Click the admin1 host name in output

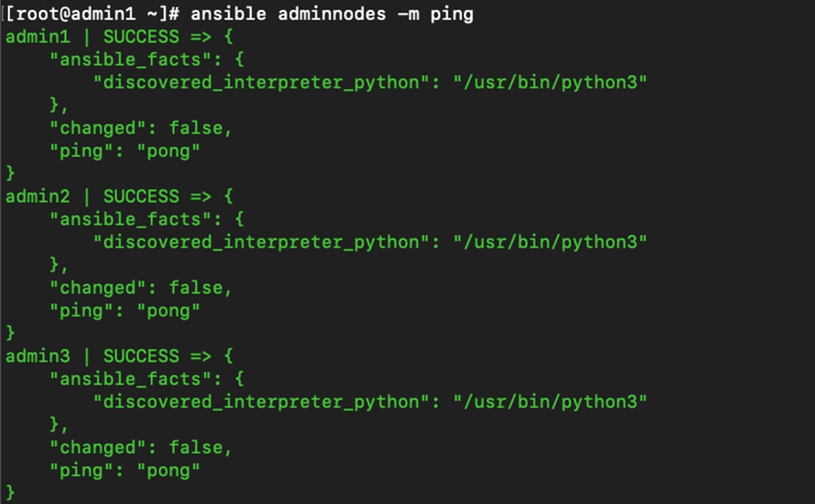38,37
